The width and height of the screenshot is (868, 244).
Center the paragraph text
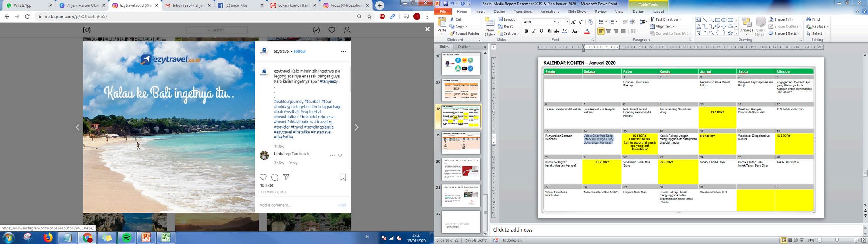608,31
